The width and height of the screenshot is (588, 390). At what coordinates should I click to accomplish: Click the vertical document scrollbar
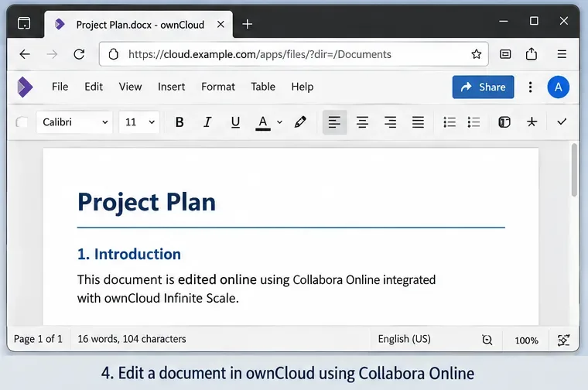574,170
